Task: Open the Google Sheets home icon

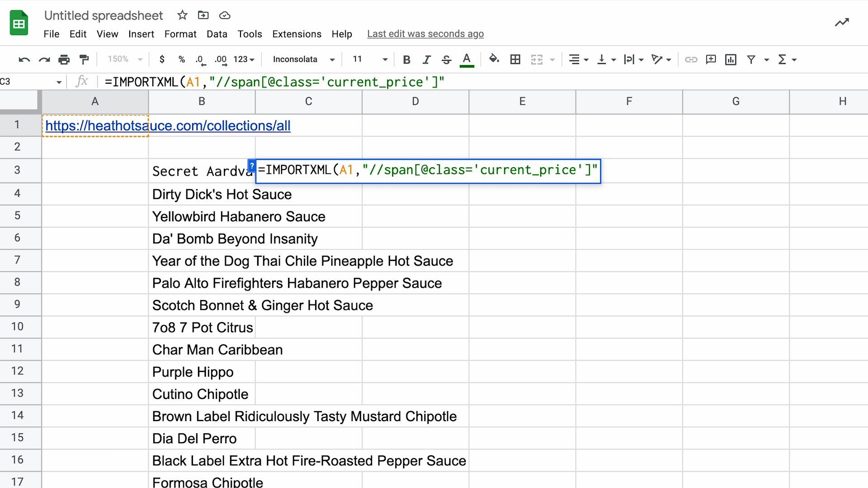Action: coord(19,23)
